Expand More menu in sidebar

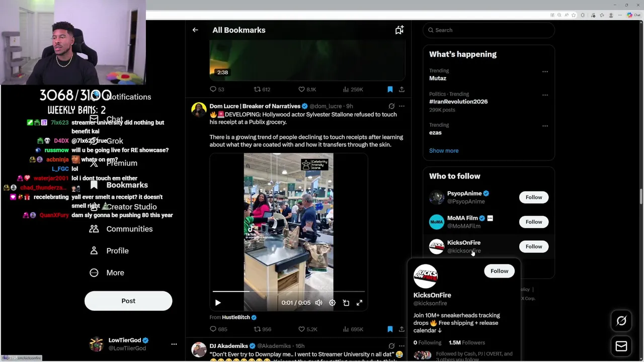[x=107, y=273]
